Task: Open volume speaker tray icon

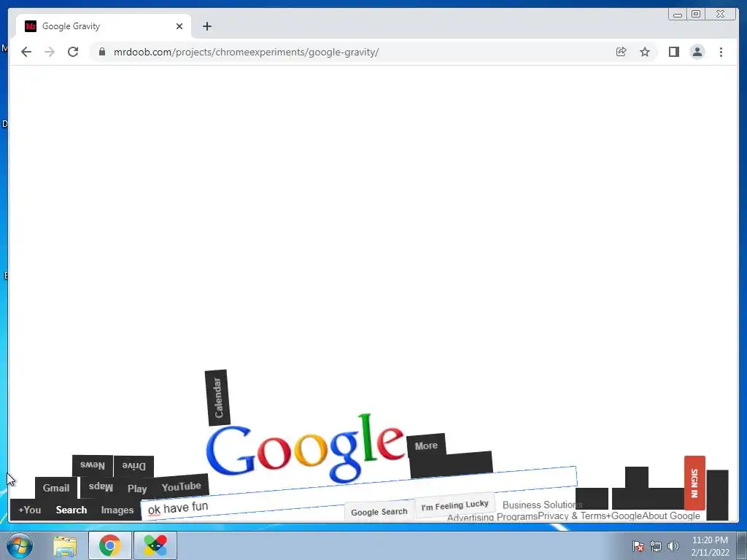Action: pyautogui.click(x=673, y=546)
